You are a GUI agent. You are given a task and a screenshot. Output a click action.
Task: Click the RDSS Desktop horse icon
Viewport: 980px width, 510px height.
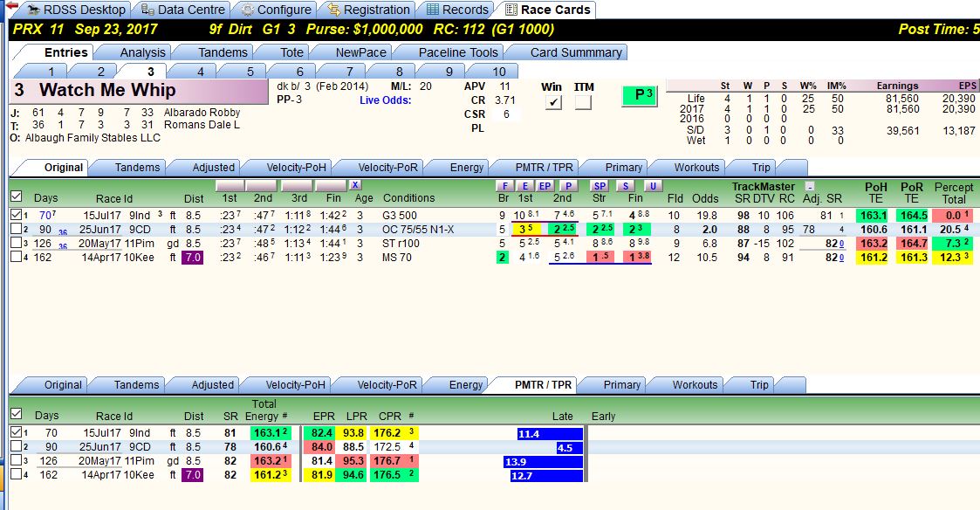click(33, 10)
